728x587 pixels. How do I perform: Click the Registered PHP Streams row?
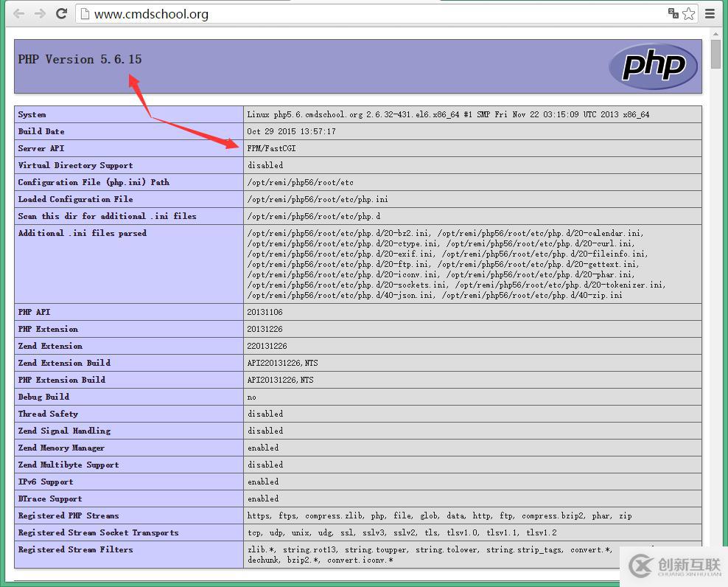point(69,515)
